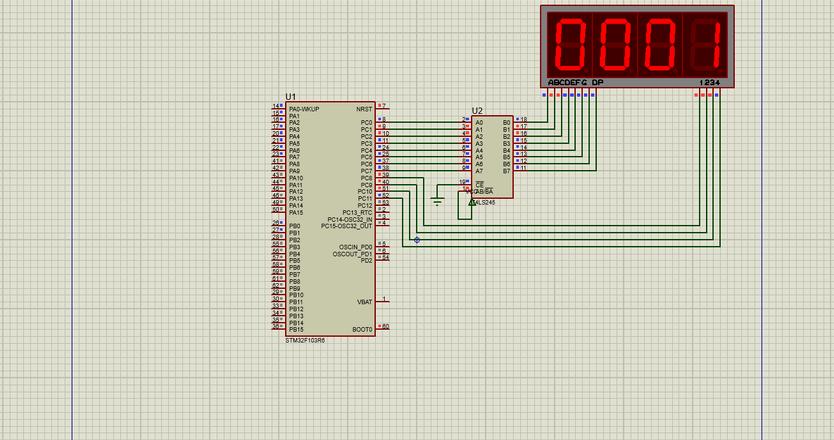
Task: Click the PC12 pin label on U1
Action: (x=365, y=206)
